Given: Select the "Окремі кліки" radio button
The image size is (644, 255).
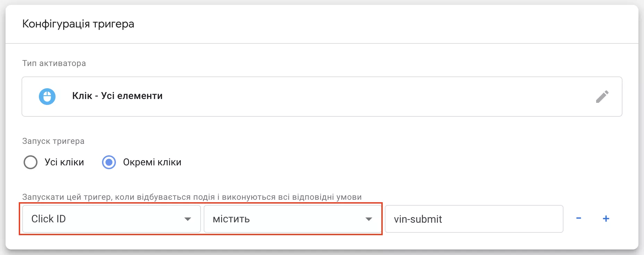Looking at the screenshot, I should pyautogui.click(x=109, y=162).
